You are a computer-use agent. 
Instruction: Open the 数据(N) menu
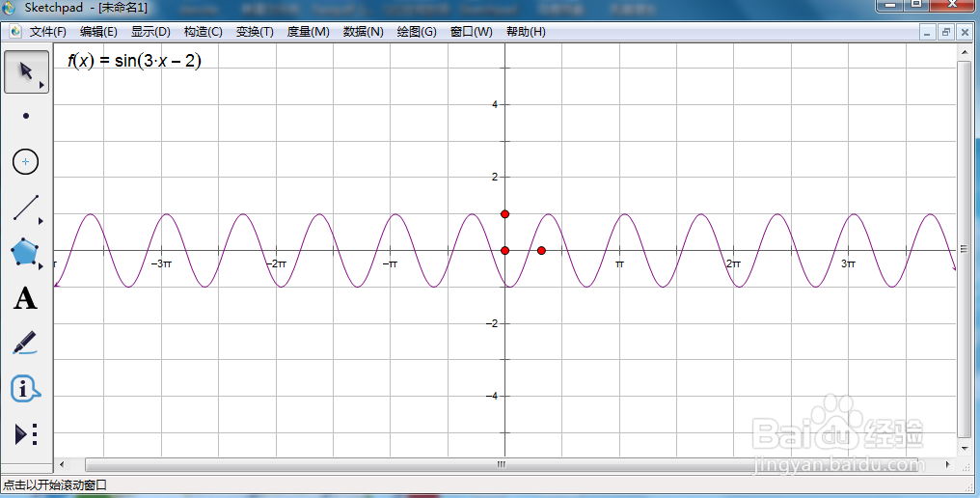pyautogui.click(x=363, y=32)
